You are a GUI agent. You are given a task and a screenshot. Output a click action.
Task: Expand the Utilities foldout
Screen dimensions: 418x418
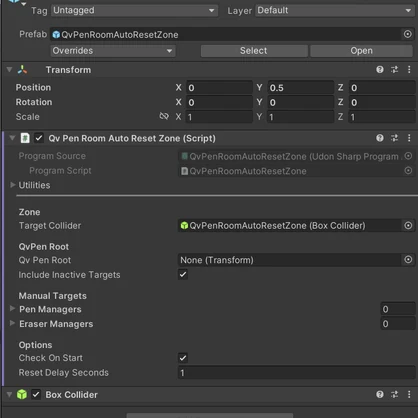13,185
